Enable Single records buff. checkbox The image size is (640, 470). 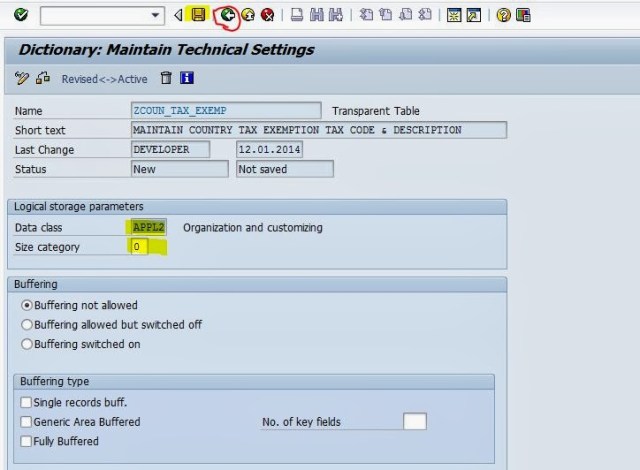click(26, 402)
